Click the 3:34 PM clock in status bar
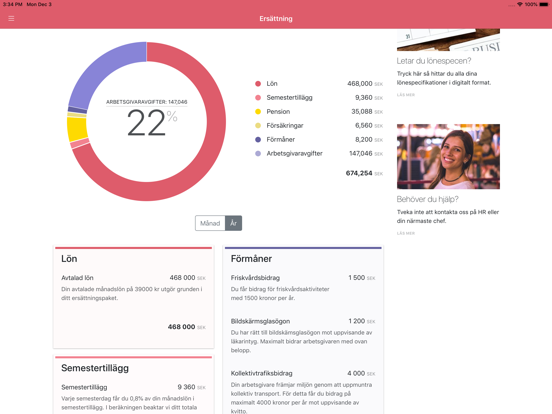The width and height of the screenshot is (552, 414). (x=13, y=4)
